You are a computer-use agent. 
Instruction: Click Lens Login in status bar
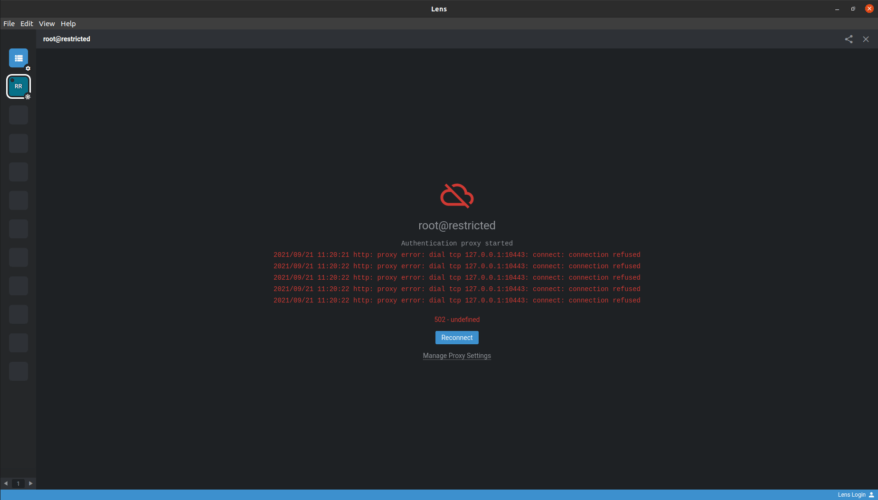tap(856, 495)
